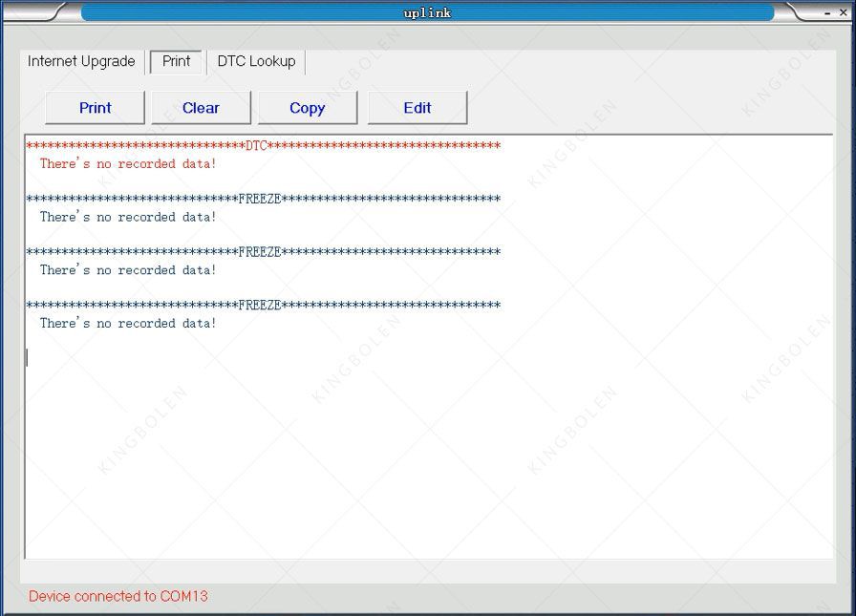Open the DTC Lookup tab
Viewport: 856px width, 616px height.
pos(256,61)
